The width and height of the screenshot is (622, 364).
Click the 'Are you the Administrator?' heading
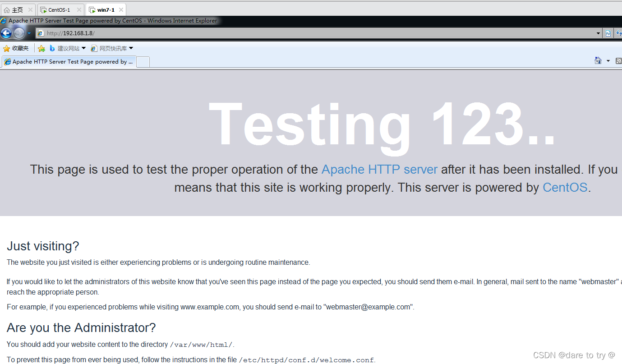81,327
